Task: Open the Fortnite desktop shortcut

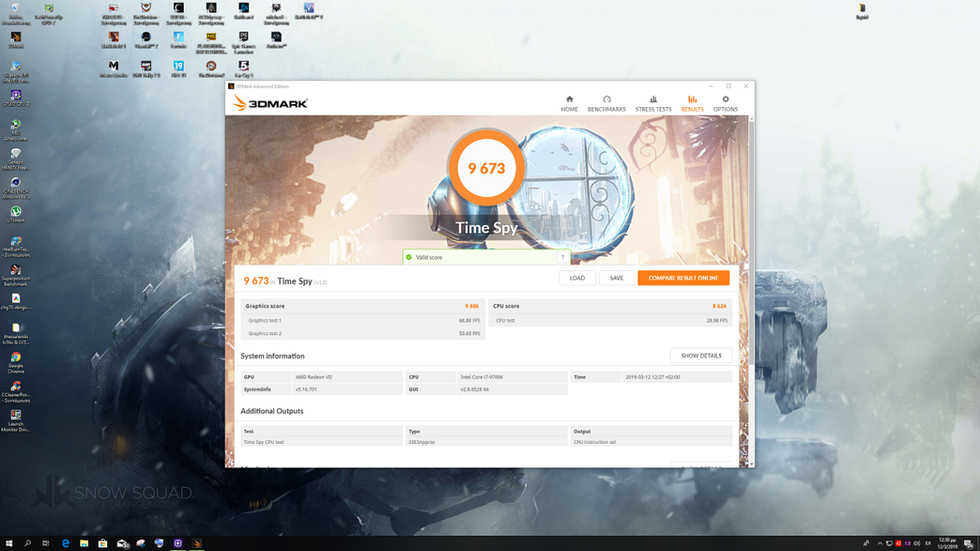Action: 178,40
